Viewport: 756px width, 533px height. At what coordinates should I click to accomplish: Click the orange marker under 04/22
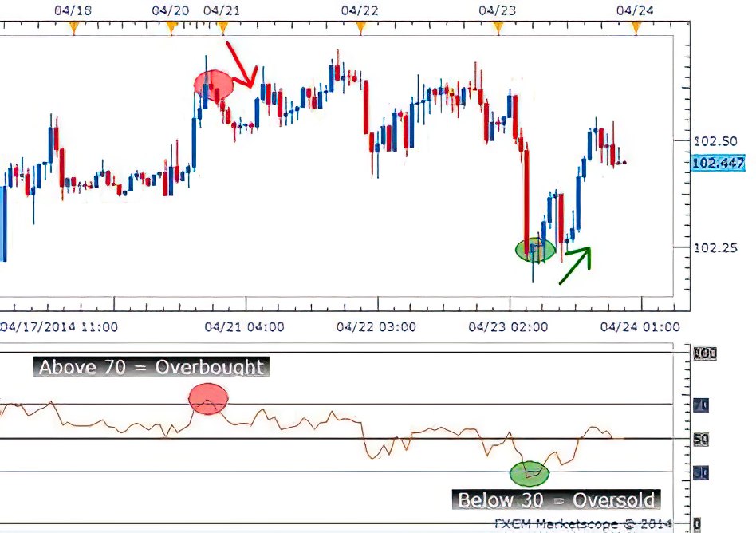tap(360, 28)
